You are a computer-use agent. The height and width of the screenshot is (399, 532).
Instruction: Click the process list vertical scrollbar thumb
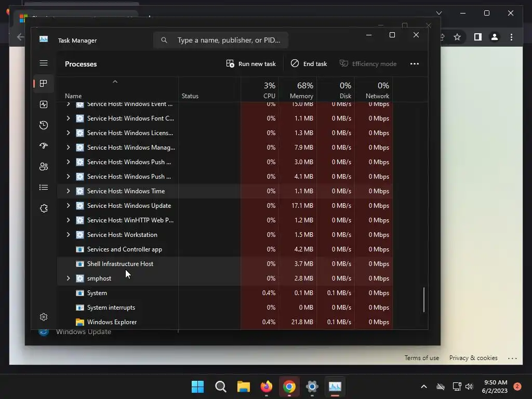coord(424,300)
